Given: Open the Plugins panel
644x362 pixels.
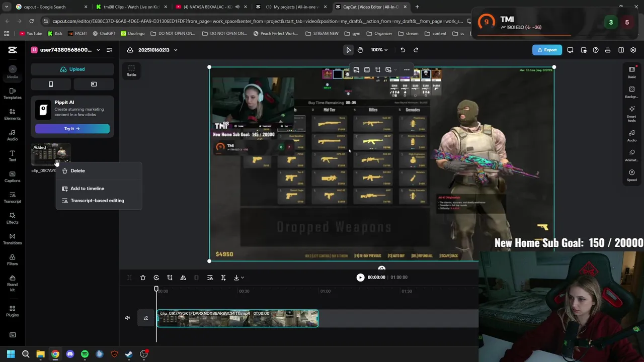Looking at the screenshot, I should [x=13, y=311].
